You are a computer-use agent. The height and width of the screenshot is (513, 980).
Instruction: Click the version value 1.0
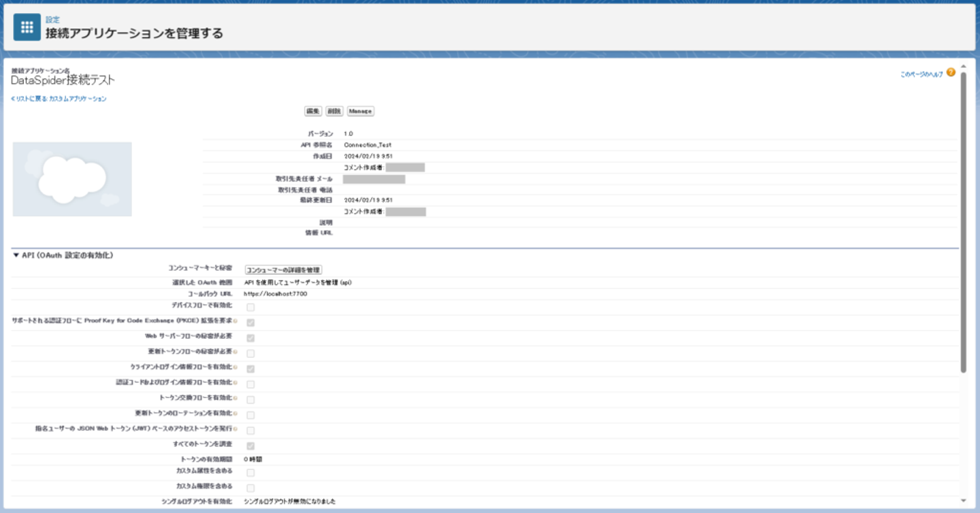348,134
